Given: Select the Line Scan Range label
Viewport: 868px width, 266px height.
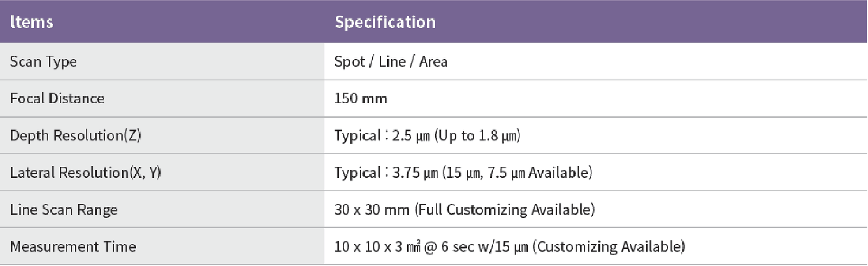Looking at the screenshot, I should (63, 210).
